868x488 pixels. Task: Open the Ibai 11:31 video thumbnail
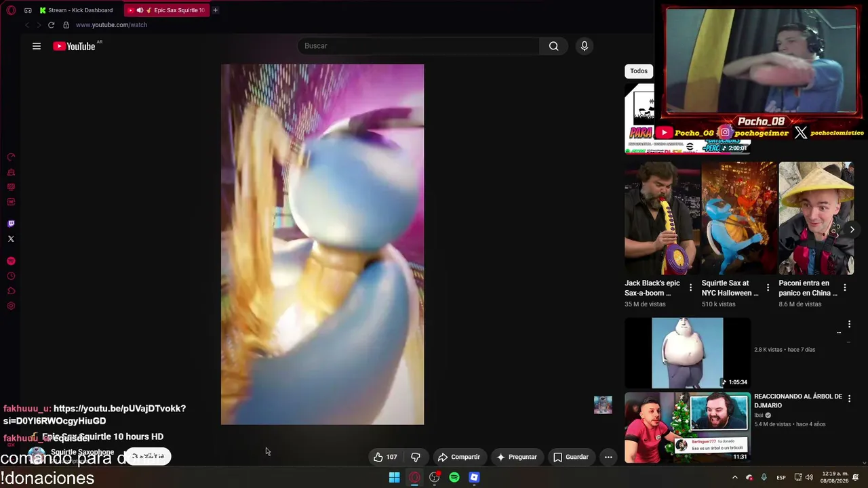point(688,428)
